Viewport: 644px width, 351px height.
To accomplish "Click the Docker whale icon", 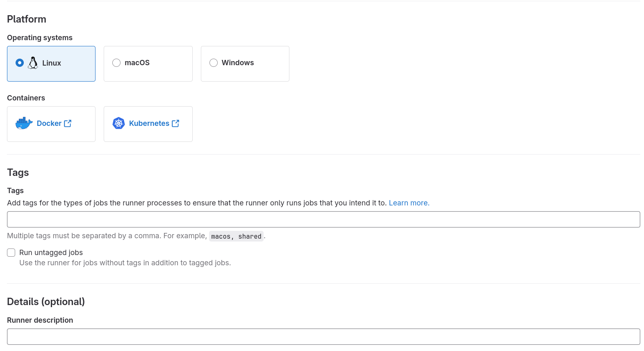I will (24, 123).
